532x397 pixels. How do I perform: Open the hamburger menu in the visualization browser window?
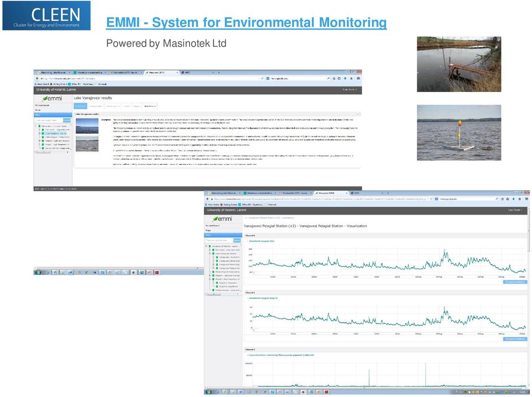click(526, 199)
